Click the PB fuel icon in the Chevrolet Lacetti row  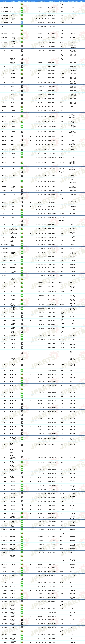pos(22,11)
